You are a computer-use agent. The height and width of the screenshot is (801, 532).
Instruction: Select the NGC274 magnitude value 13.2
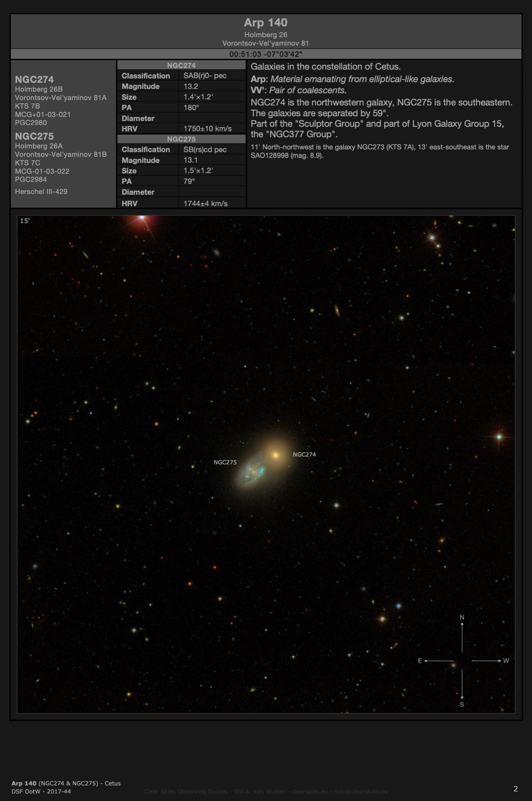191,87
